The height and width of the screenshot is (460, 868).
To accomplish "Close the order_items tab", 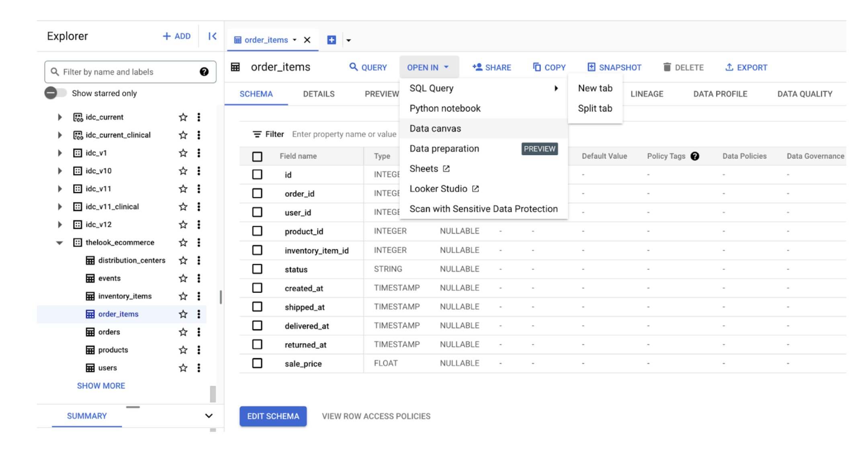I will 307,40.
